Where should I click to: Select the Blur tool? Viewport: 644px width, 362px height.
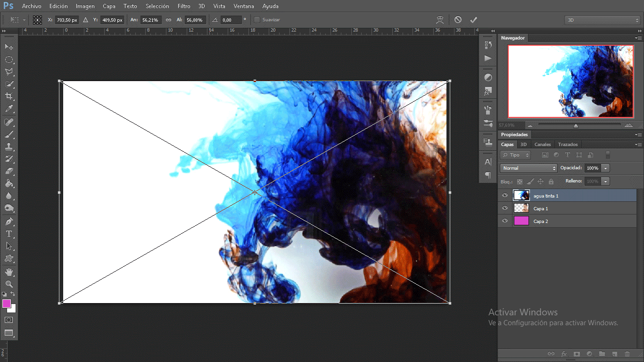coord(9,196)
